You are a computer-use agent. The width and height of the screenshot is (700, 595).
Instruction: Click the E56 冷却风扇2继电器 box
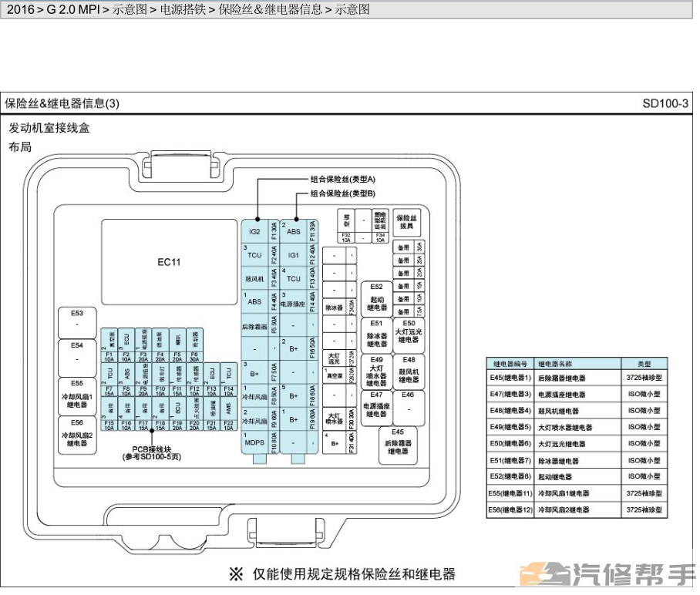pyautogui.click(x=77, y=435)
